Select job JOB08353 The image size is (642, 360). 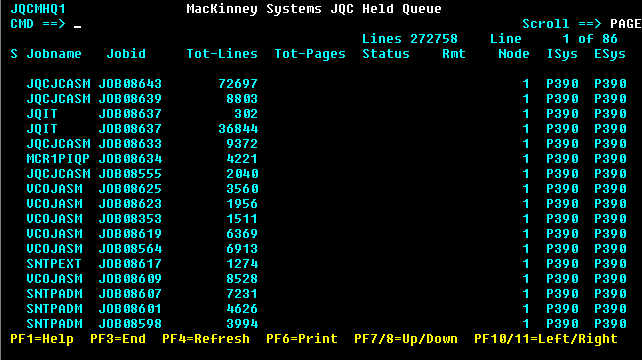130,219
